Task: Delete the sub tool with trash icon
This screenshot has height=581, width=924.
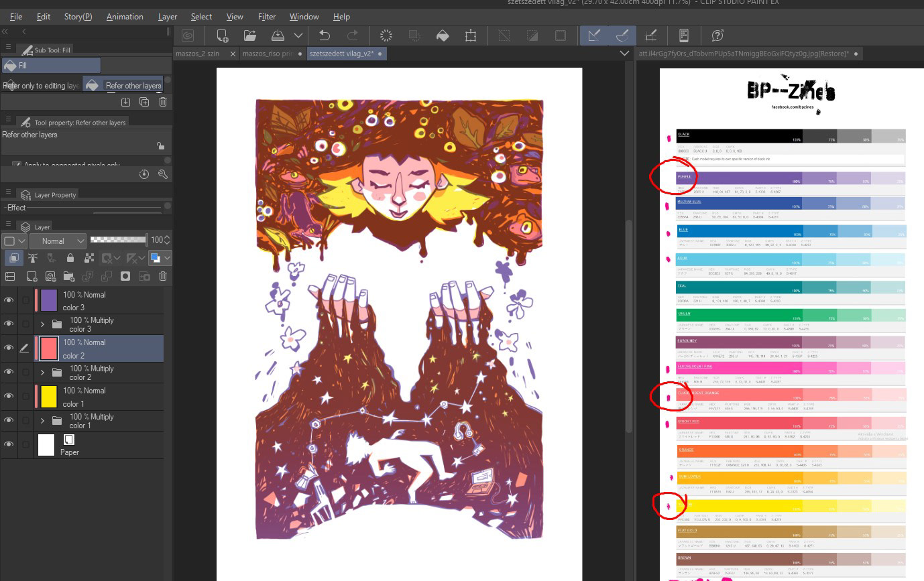Action: point(162,102)
